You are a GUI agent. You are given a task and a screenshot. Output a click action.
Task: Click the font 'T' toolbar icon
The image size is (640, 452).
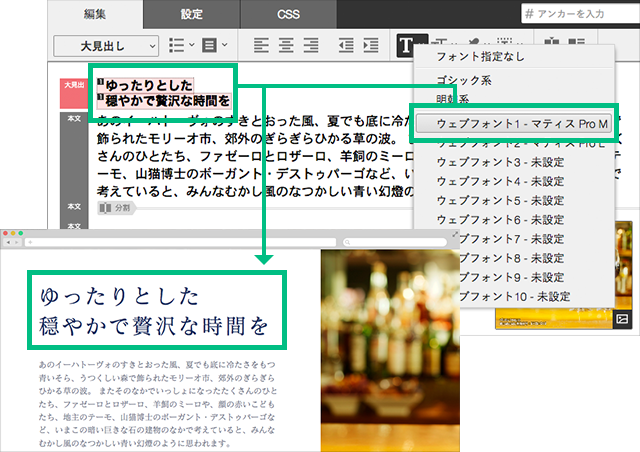click(x=408, y=46)
